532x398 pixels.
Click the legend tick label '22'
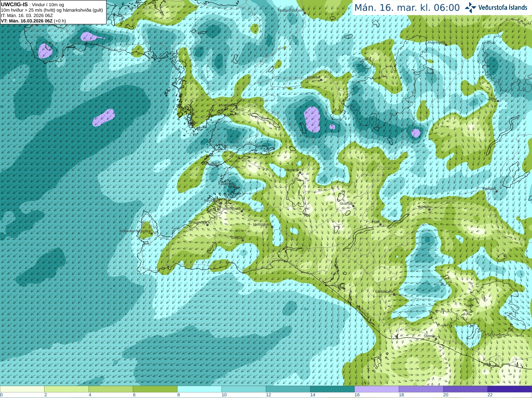click(490, 395)
